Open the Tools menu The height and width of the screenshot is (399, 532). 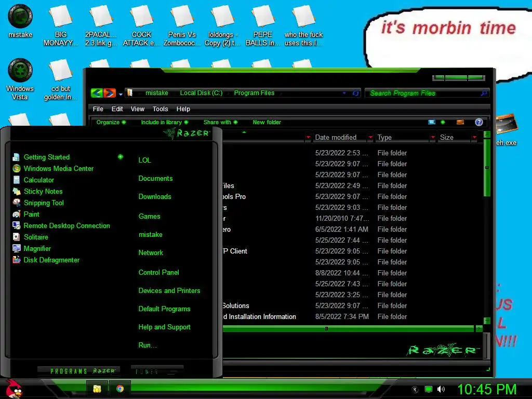coord(160,109)
